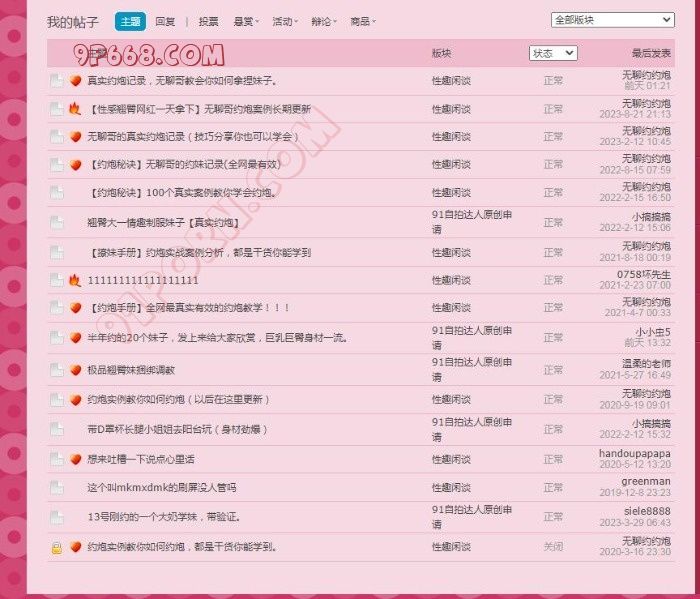The width and height of the screenshot is (700, 599).
Task: Click the heart icon in 温柔的老师's row
Action: (75, 370)
